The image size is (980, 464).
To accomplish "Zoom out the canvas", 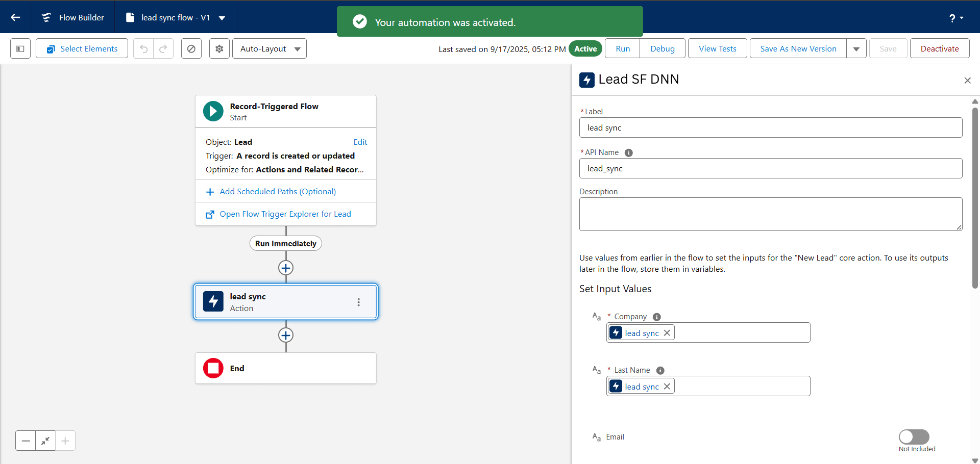I will (x=26, y=441).
